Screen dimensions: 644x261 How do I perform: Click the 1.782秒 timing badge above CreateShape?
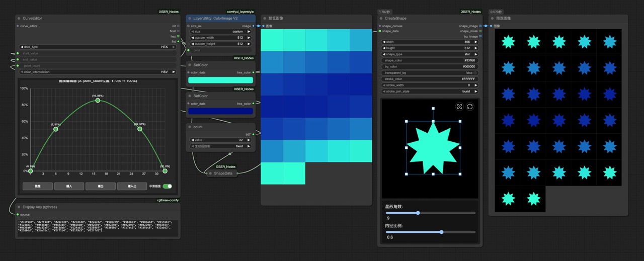(x=385, y=12)
